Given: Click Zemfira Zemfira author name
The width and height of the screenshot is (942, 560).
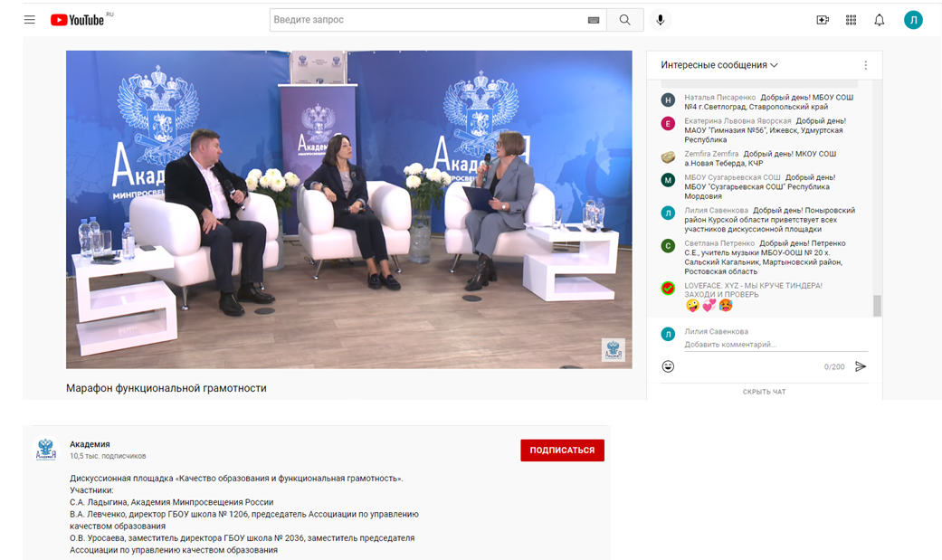Looking at the screenshot, I should (x=711, y=154).
